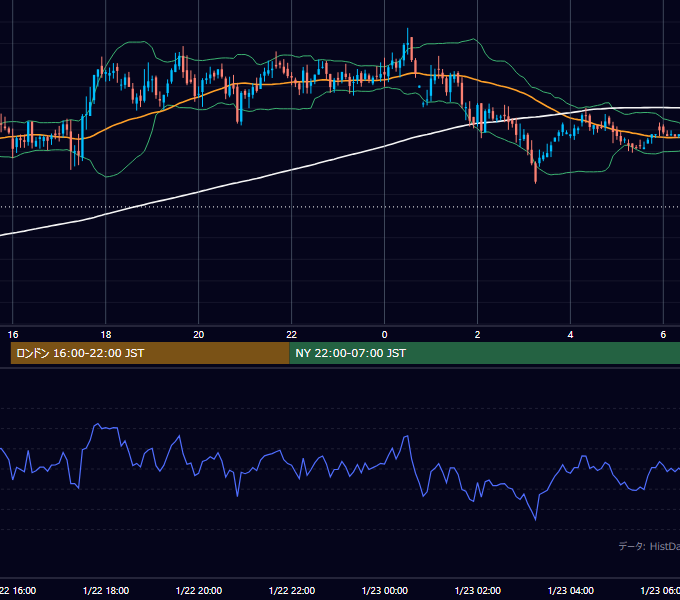
Task: Click the '1/22 18:00' timestamp on the lower axis
Action: (x=106, y=590)
